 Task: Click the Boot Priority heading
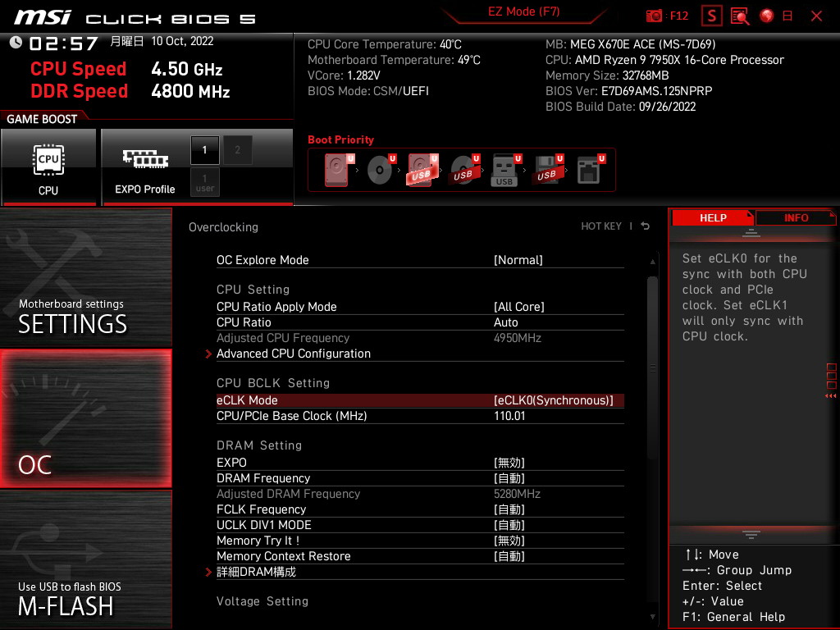340,139
